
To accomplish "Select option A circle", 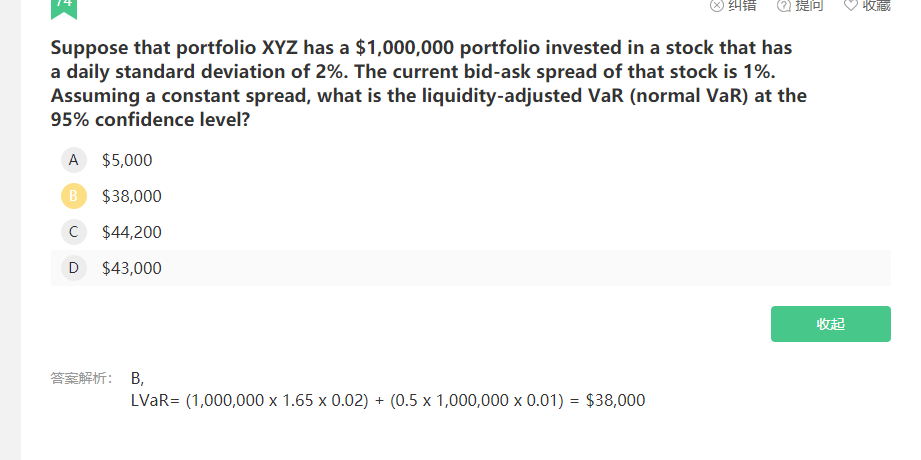I will tap(73, 160).
